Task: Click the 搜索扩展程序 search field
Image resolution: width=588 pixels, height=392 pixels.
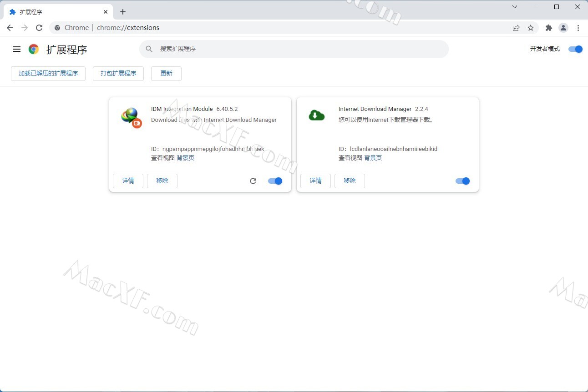Action: click(294, 49)
